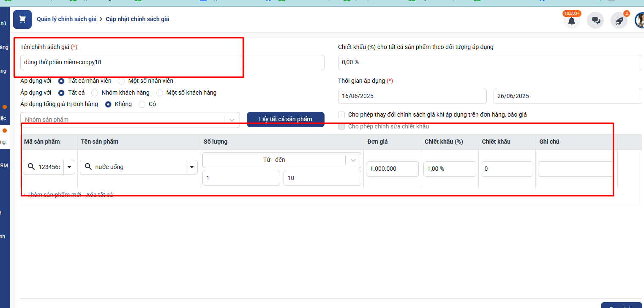Screen dimensions: 644x308
Task: Open the notifications bell icon
Action: coord(571,21)
